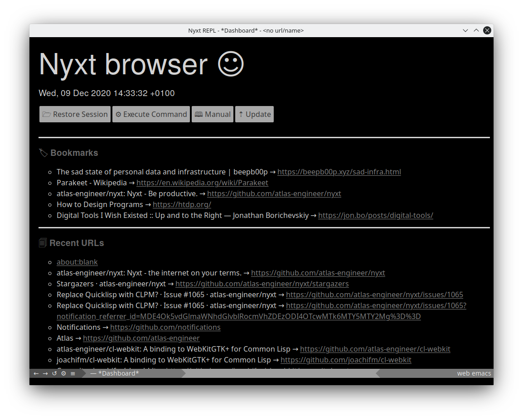523x420 pixels.
Task: Click the about:blank recent URL
Action: (77, 262)
